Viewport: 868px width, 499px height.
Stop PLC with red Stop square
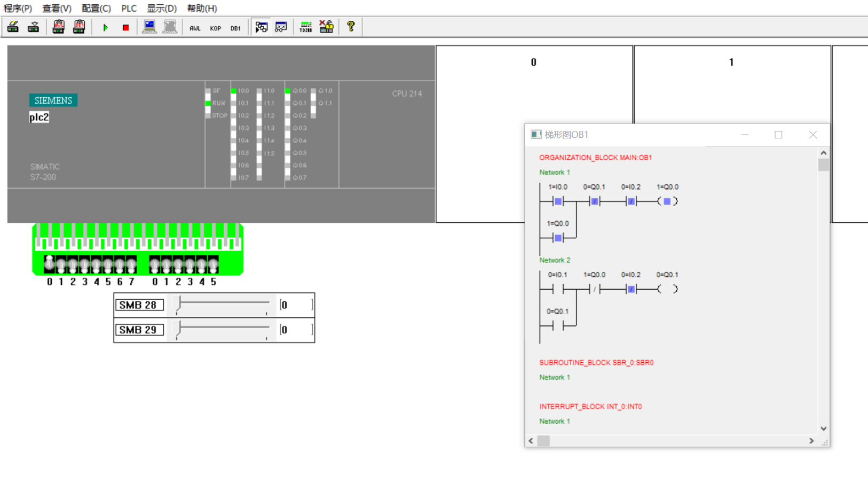click(x=125, y=27)
